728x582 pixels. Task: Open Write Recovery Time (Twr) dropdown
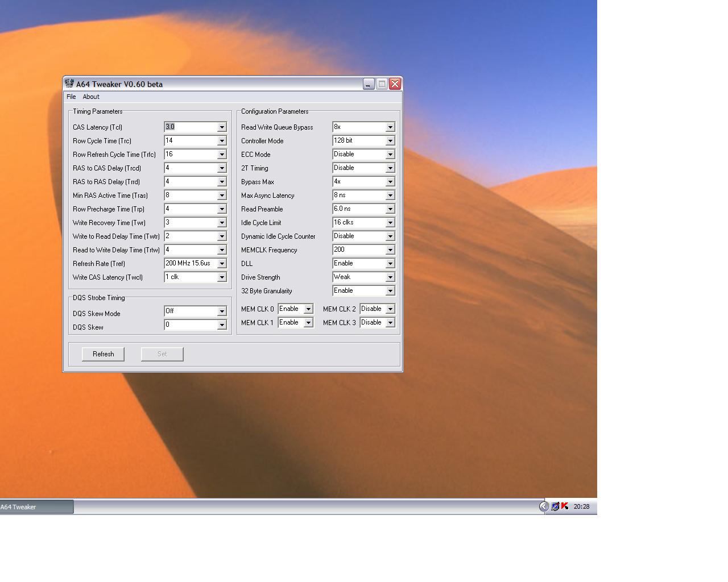[x=222, y=223]
